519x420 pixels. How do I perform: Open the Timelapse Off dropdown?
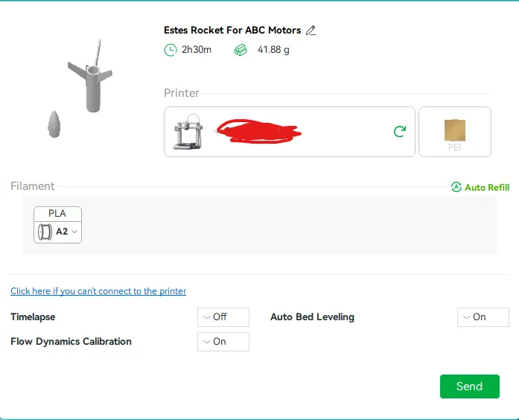223,317
